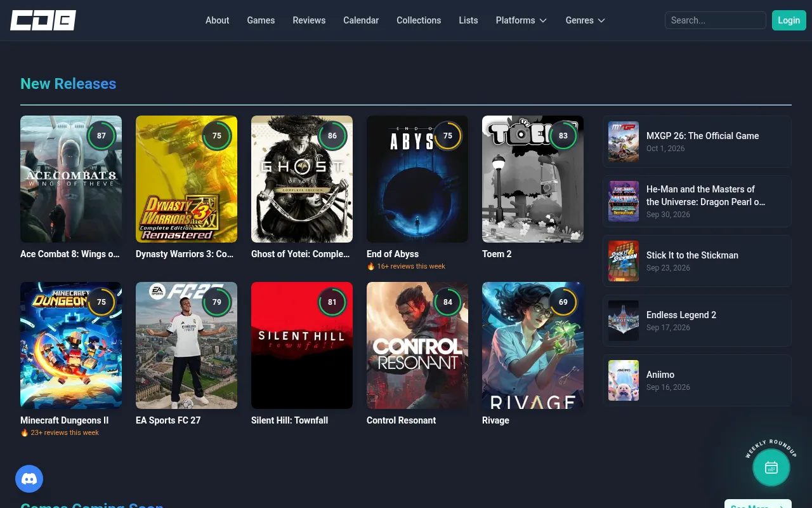Select the Ghost of Yotei cover art
This screenshot has width=812, height=508.
(x=302, y=179)
